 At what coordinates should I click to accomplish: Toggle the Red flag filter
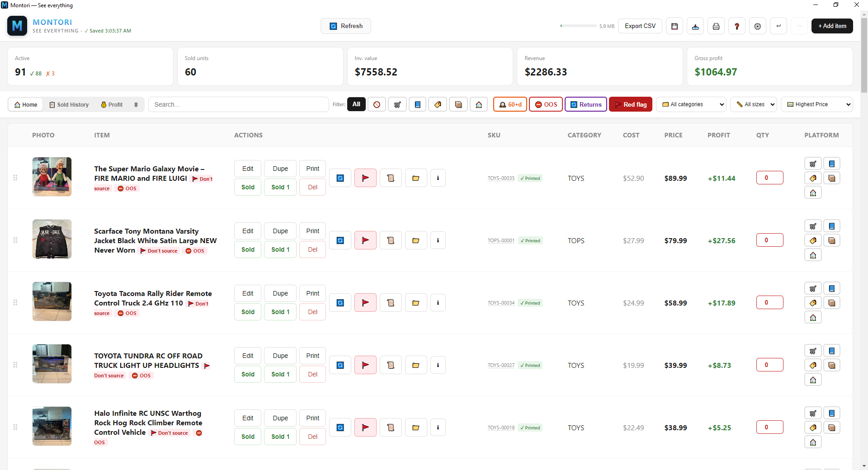tap(631, 104)
